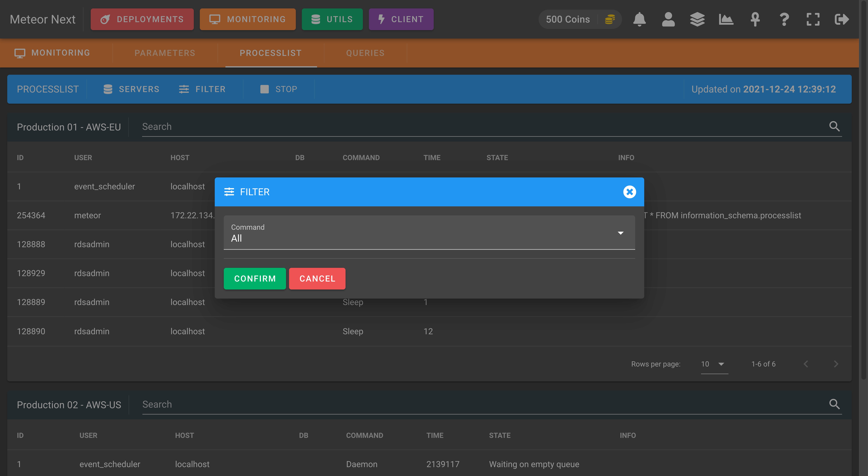Sort Production 01 by TIME column

point(432,158)
